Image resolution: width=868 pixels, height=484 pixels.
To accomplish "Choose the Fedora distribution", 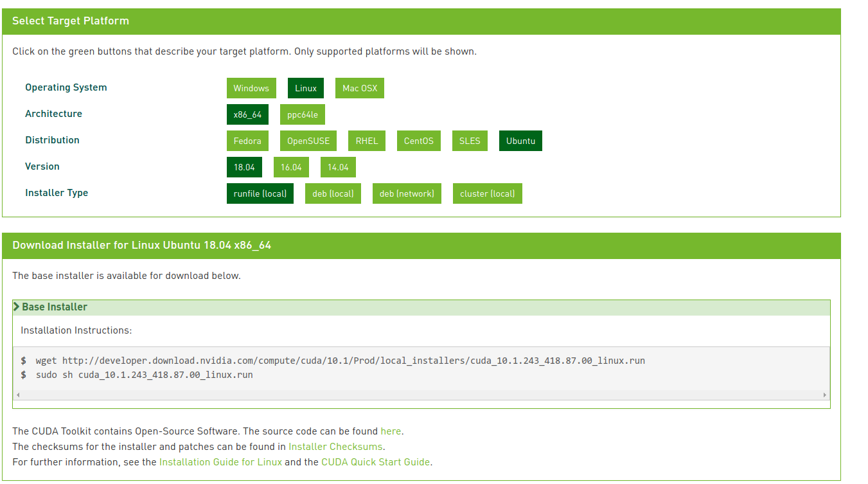I will (x=247, y=141).
